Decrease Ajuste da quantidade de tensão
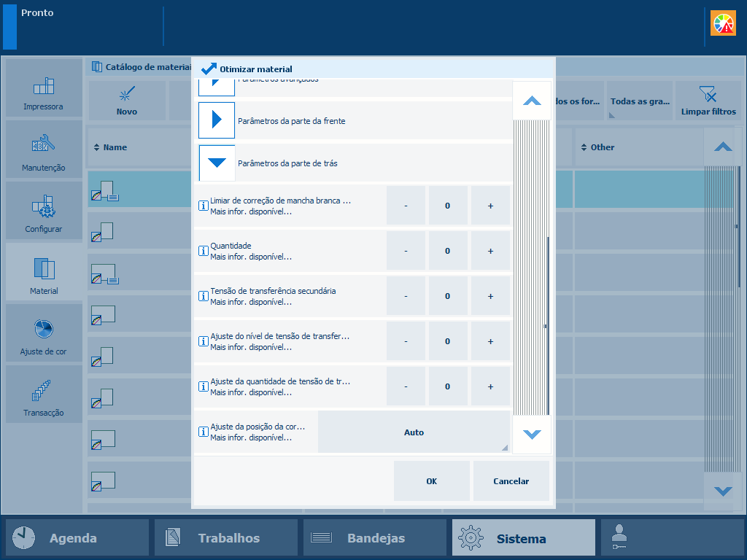 406,386
